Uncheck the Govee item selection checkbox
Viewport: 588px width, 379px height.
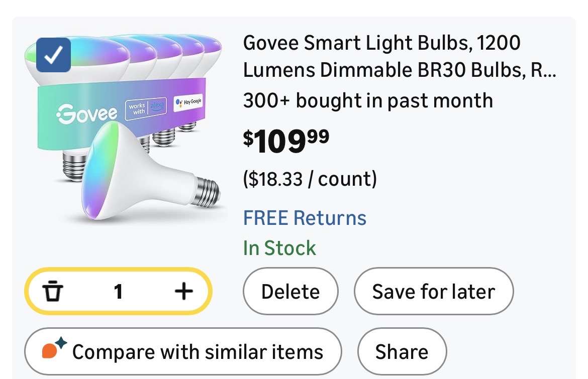click(54, 56)
